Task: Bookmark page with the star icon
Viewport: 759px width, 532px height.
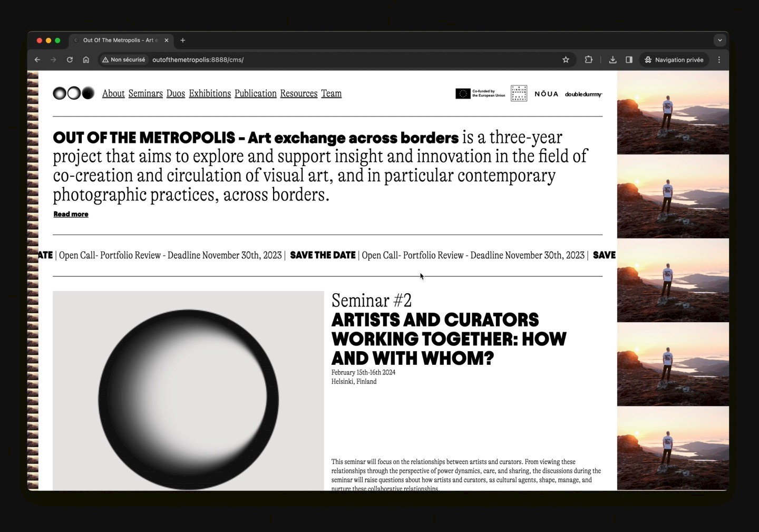Action: (x=566, y=60)
